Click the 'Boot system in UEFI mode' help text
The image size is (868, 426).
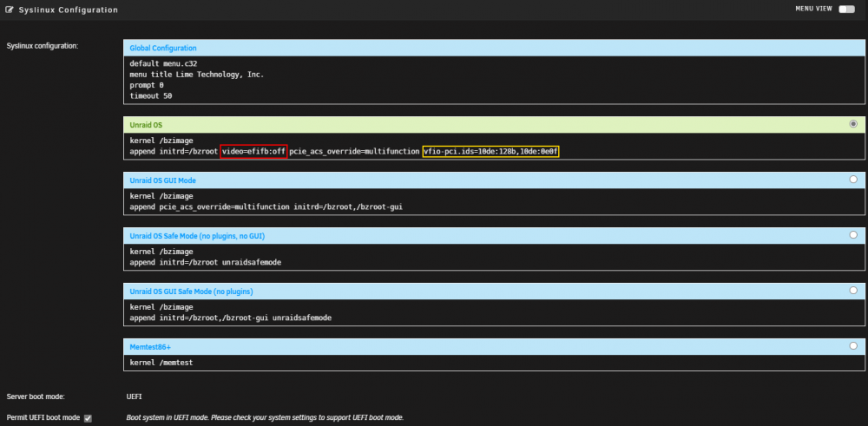265,417
